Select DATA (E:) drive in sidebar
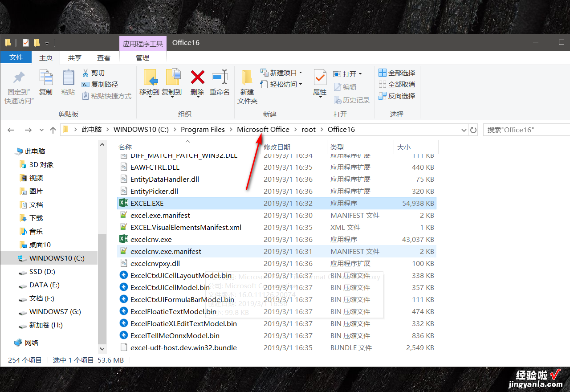Viewport: 570px width, 392px height. click(x=45, y=285)
